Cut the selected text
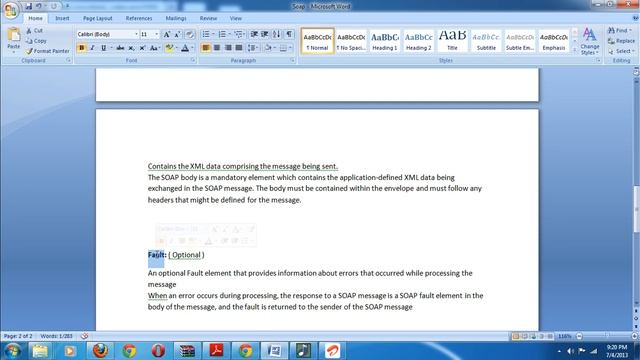This screenshot has height=360, width=640. pyautogui.click(x=34, y=31)
